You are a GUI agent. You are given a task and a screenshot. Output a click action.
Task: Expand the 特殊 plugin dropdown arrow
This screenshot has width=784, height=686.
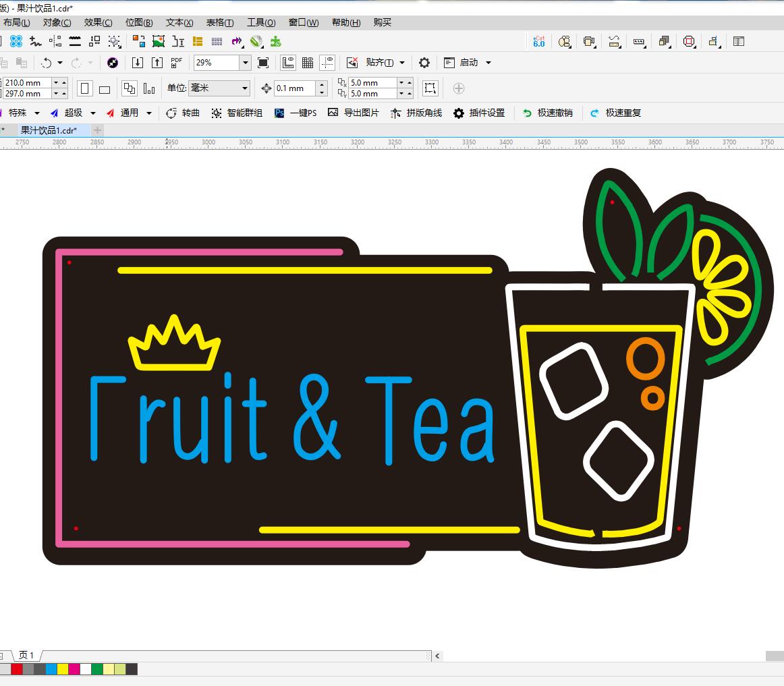click(x=37, y=113)
